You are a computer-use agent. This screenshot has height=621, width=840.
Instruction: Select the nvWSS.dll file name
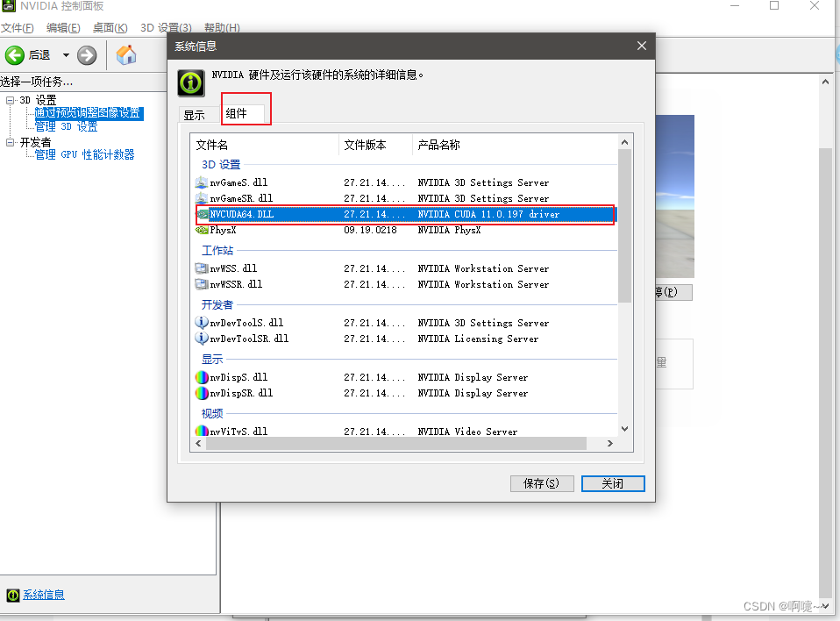pyautogui.click(x=233, y=268)
